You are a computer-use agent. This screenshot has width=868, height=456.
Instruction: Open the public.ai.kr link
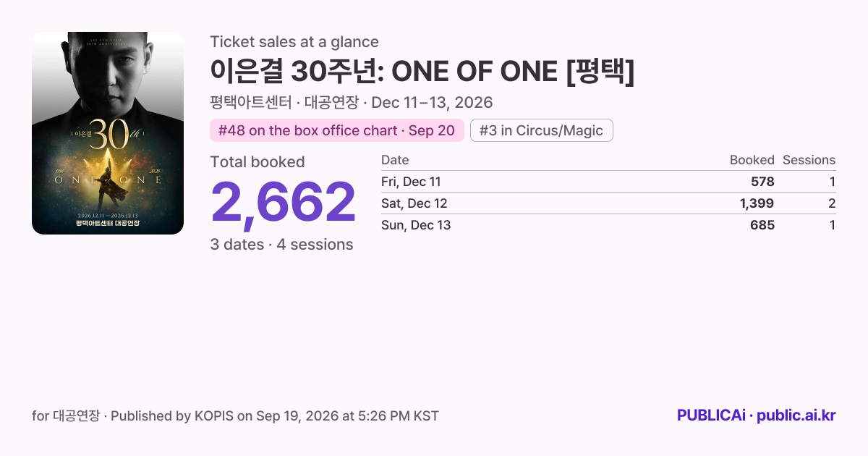(796, 415)
